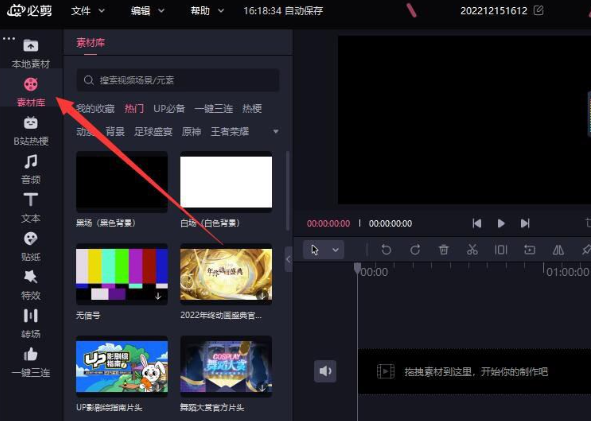Download the 无信号 clip via arrow icon

(158, 296)
